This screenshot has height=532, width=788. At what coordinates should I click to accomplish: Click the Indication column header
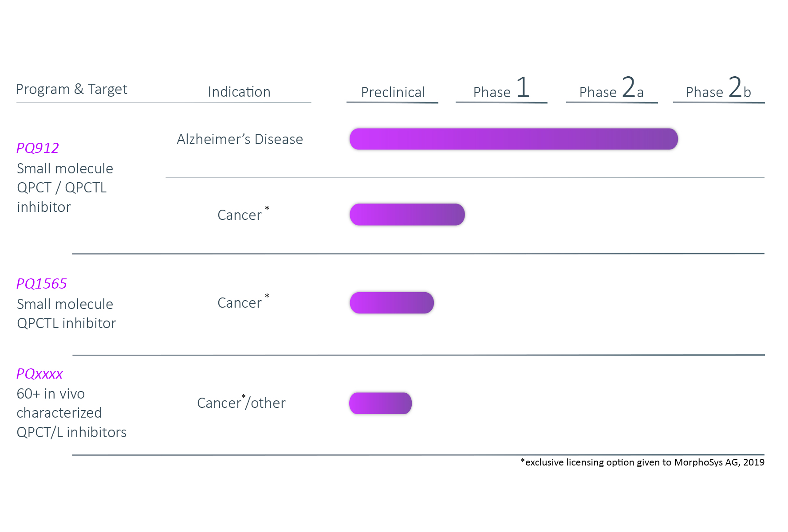[x=239, y=92]
